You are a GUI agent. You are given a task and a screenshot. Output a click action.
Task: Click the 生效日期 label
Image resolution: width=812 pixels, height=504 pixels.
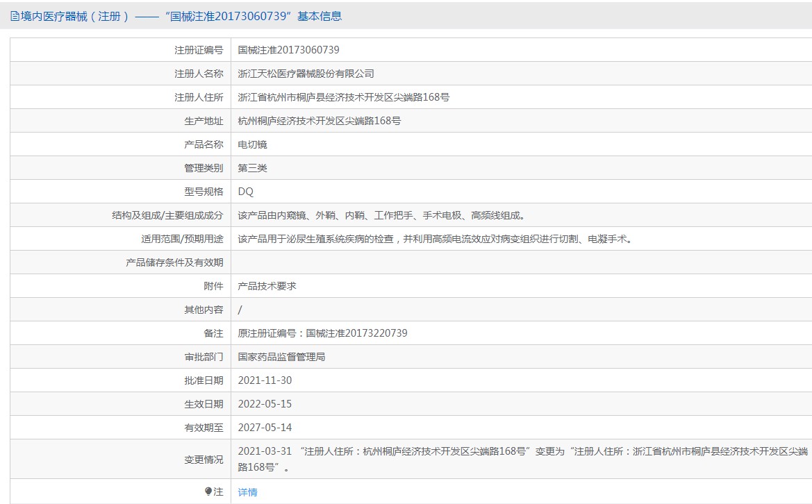pyautogui.click(x=204, y=404)
